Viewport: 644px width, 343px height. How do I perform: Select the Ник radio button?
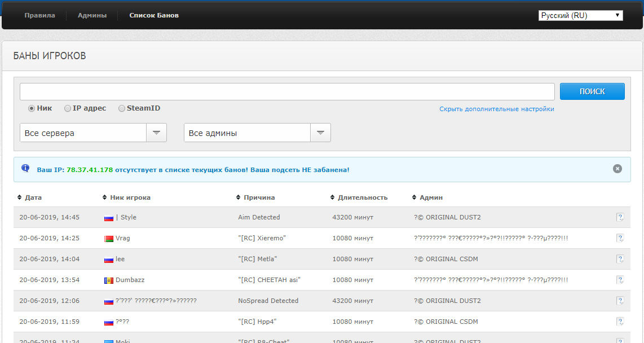click(32, 108)
